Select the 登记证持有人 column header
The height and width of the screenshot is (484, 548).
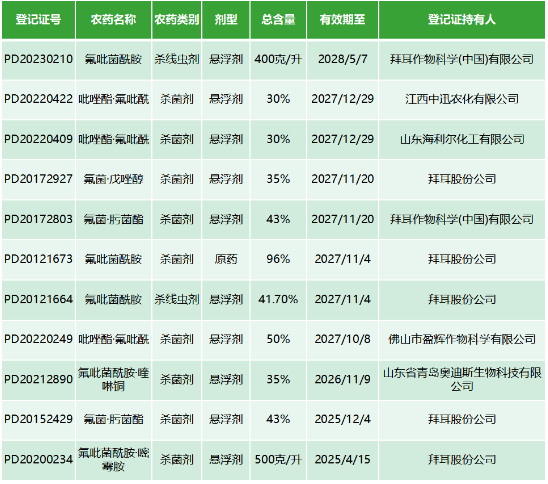pyautogui.click(x=462, y=20)
